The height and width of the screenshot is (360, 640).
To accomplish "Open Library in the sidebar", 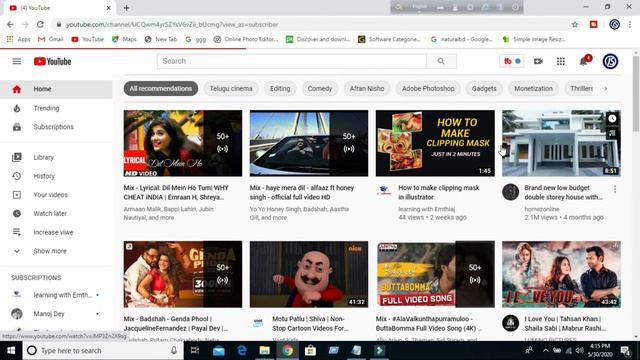I will coord(56,157).
